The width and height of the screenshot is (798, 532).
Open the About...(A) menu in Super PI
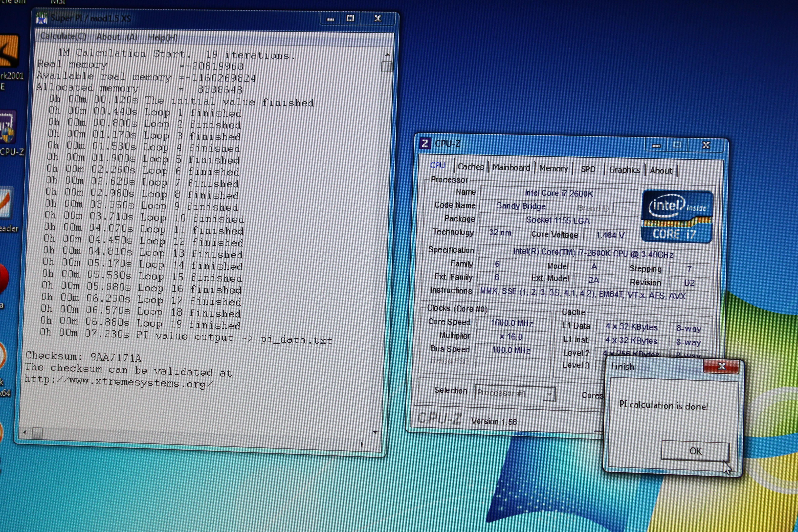(x=117, y=37)
